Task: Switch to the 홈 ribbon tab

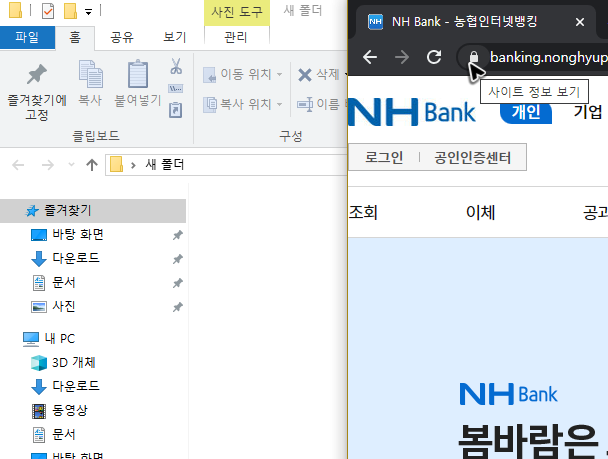Action: tap(75, 38)
